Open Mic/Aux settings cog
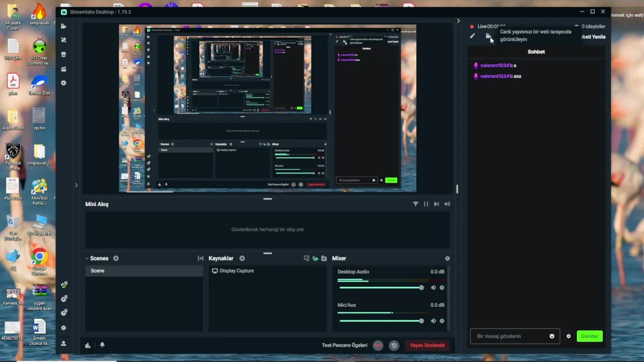 click(x=442, y=321)
